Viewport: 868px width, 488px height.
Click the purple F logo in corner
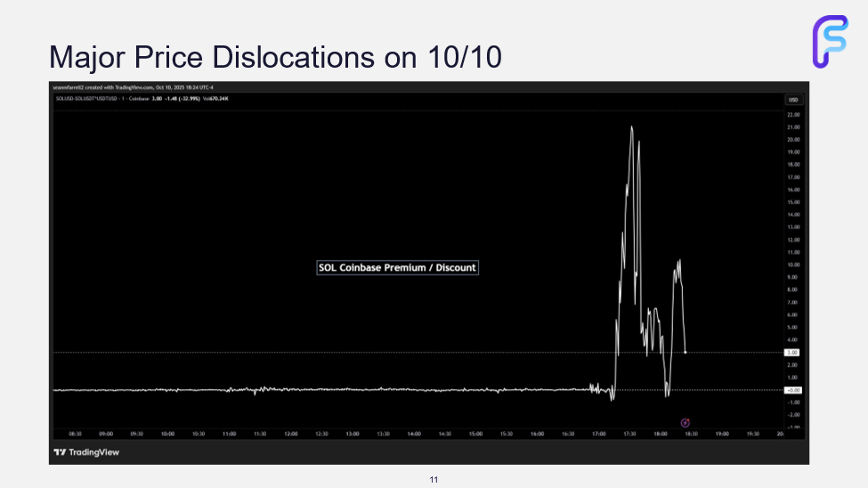point(831,42)
